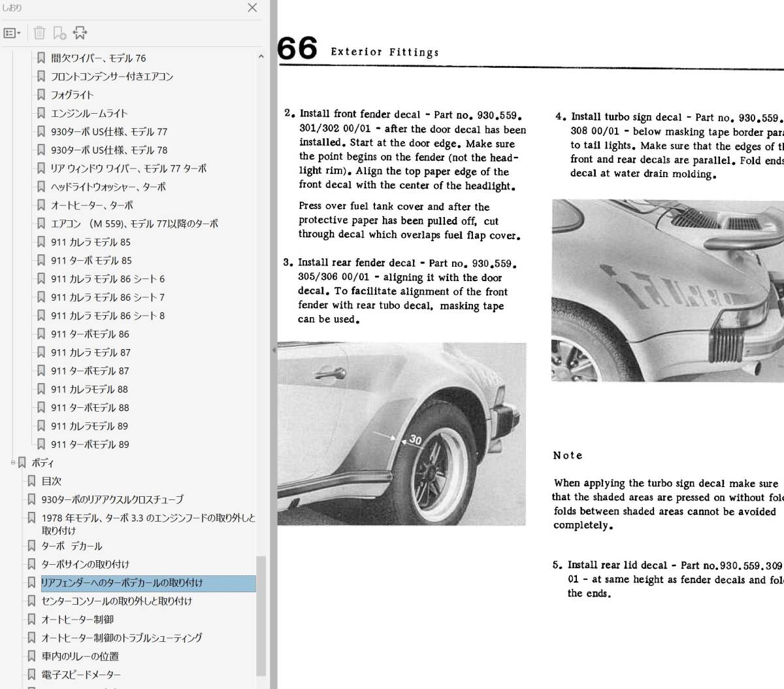This screenshot has width=784, height=689.
Task: Open bookmark 911 ターボモデル 87
Action: click(x=90, y=371)
